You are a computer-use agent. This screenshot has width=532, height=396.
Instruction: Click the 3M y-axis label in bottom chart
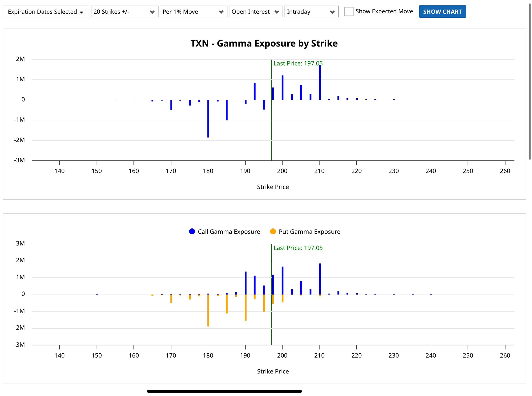20,243
